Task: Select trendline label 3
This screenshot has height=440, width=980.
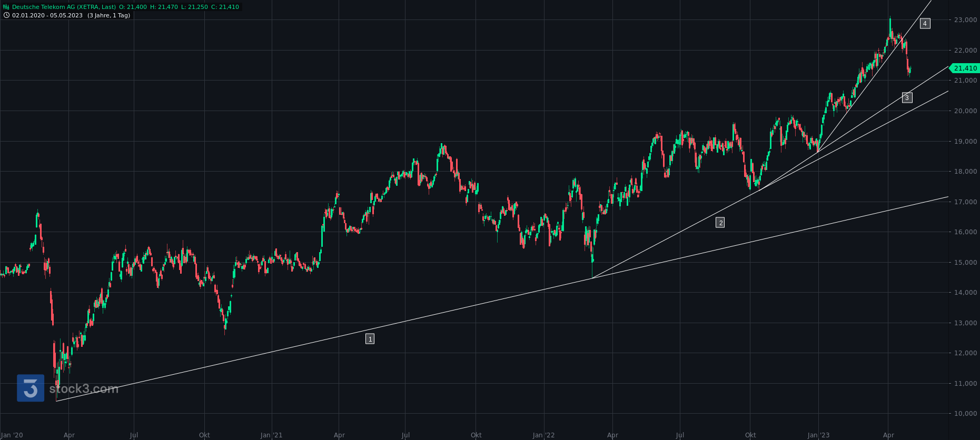Action: (x=907, y=97)
